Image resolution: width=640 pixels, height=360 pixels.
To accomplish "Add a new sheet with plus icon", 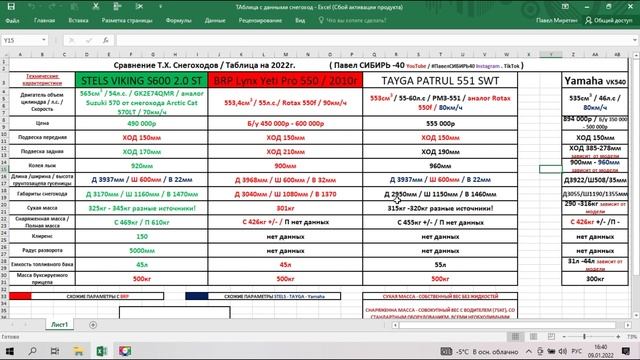I will click(x=93, y=325).
